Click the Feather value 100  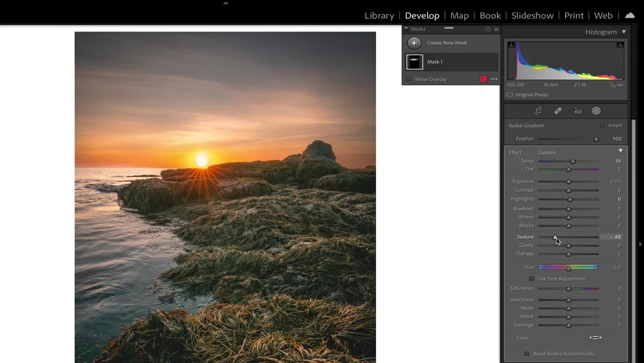pos(617,139)
